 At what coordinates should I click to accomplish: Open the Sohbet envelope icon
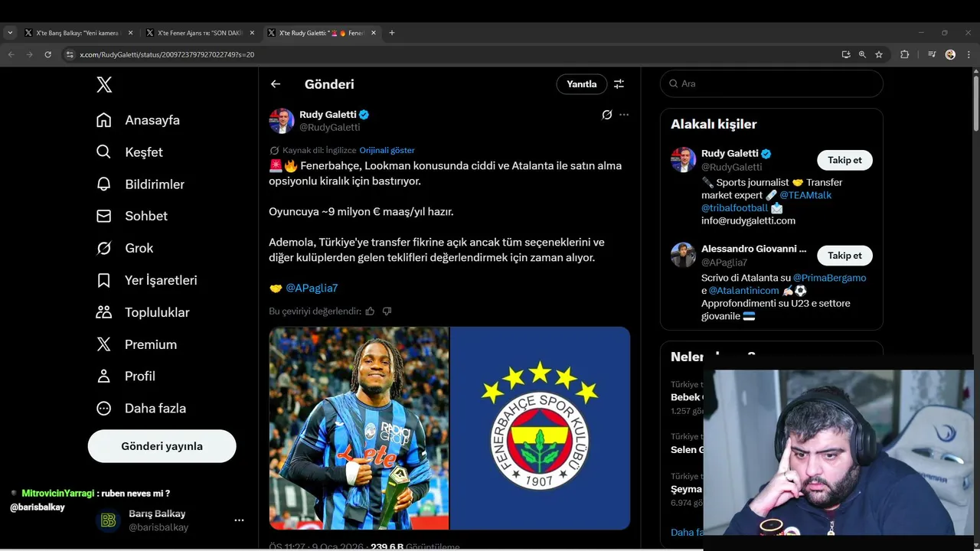point(104,217)
